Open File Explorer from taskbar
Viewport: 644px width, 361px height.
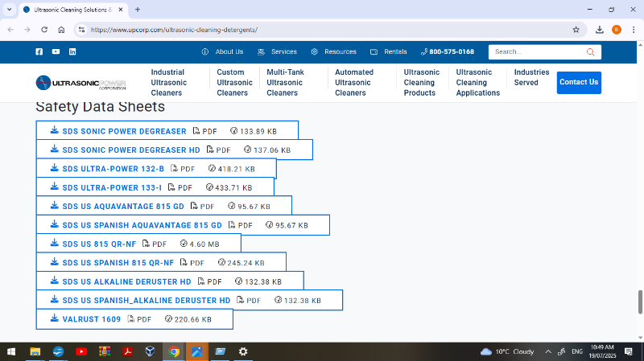tap(35, 351)
